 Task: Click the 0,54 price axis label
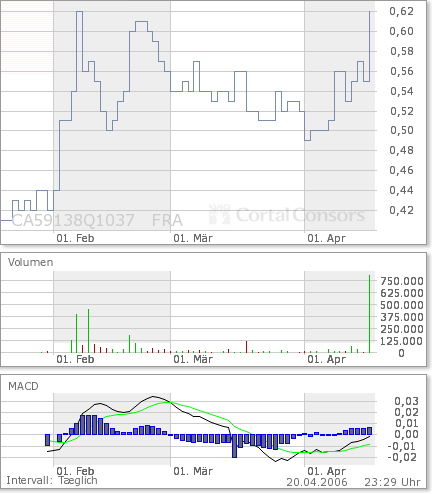click(402, 91)
